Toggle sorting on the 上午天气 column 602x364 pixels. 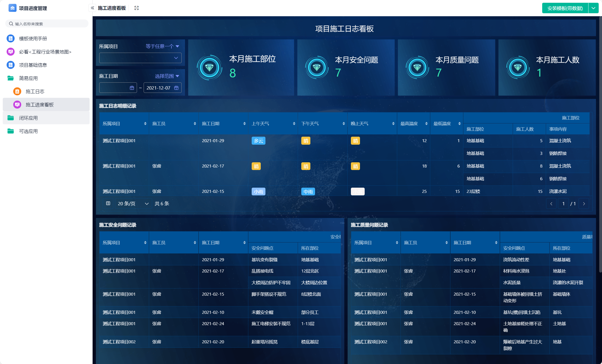pyautogui.click(x=294, y=124)
